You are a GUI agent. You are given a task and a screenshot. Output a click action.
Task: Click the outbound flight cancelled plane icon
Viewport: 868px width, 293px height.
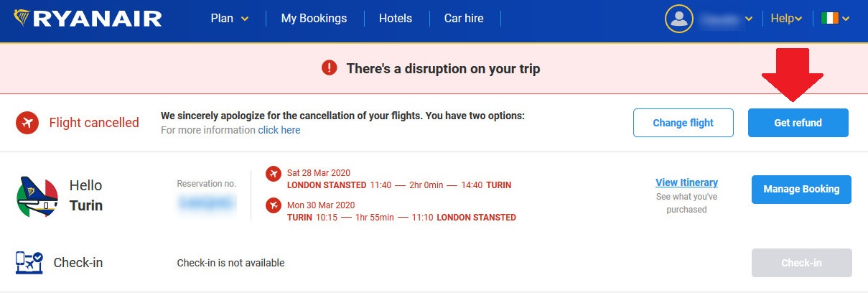pyautogui.click(x=273, y=173)
